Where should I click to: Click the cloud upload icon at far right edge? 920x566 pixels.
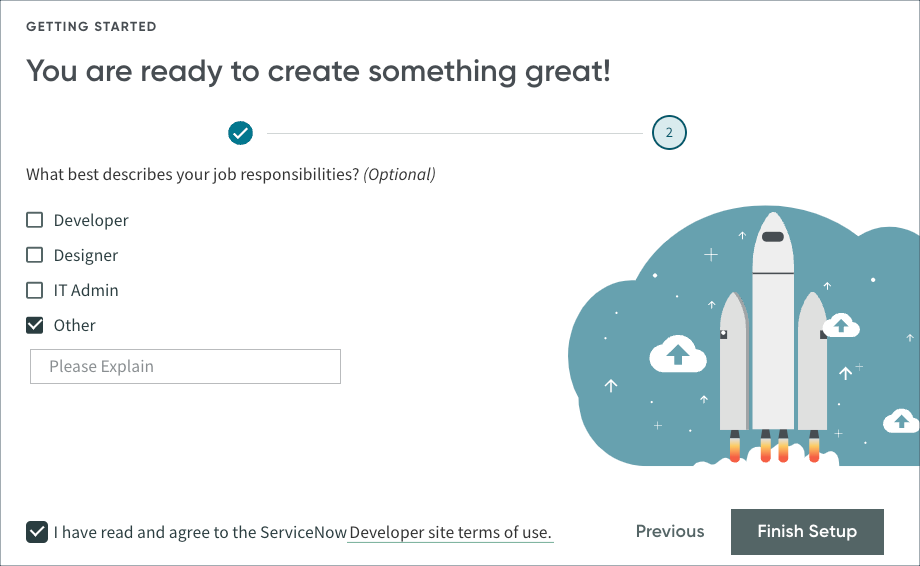tap(902, 420)
